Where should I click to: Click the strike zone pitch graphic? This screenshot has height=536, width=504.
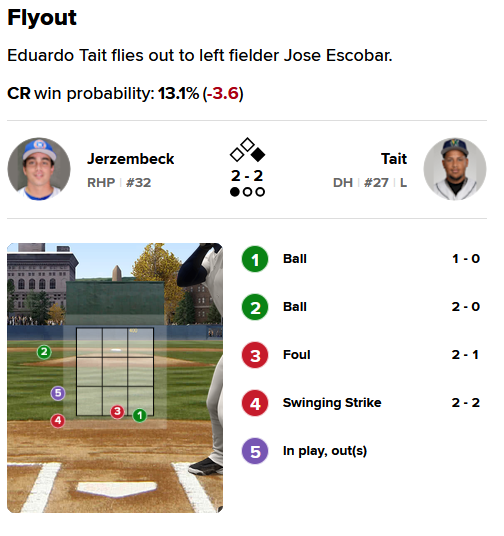pyautogui.click(x=115, y=378)
